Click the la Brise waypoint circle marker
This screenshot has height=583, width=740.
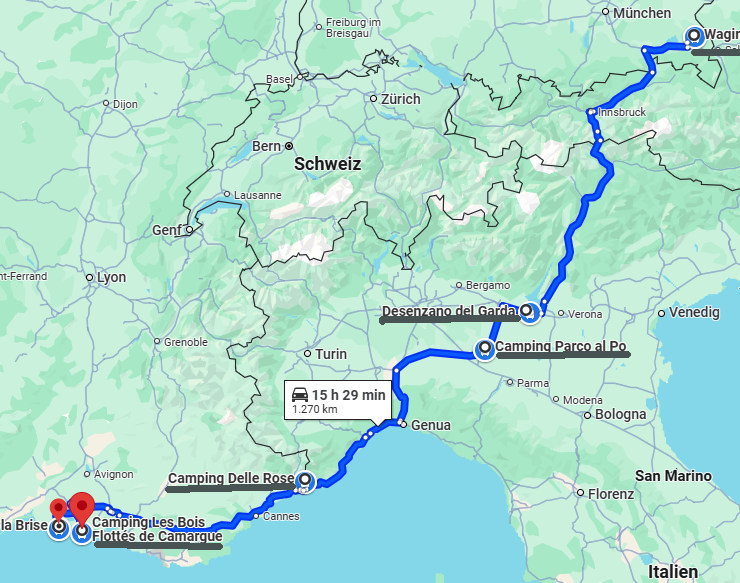pyautogui.click(x=59, y=528)
